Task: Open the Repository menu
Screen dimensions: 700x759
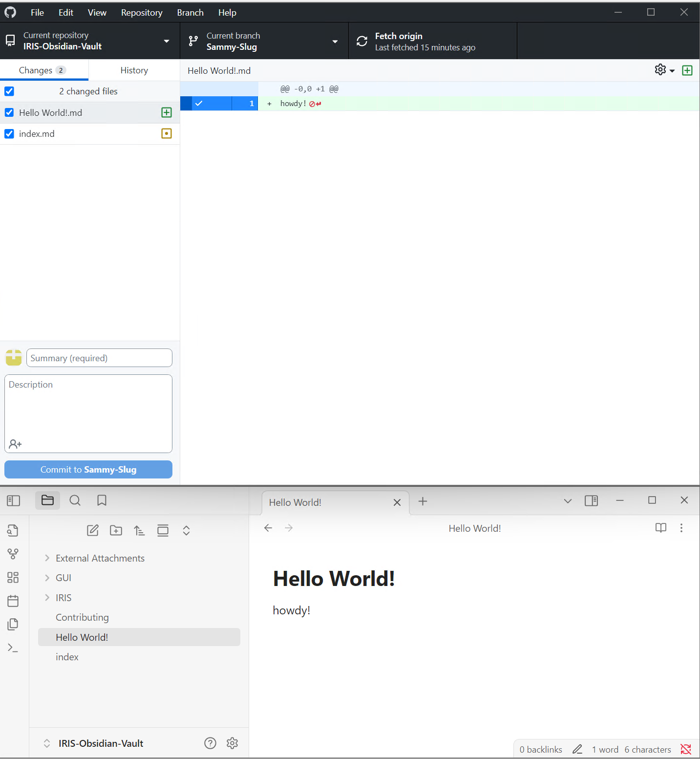Action: pos(142,13)
